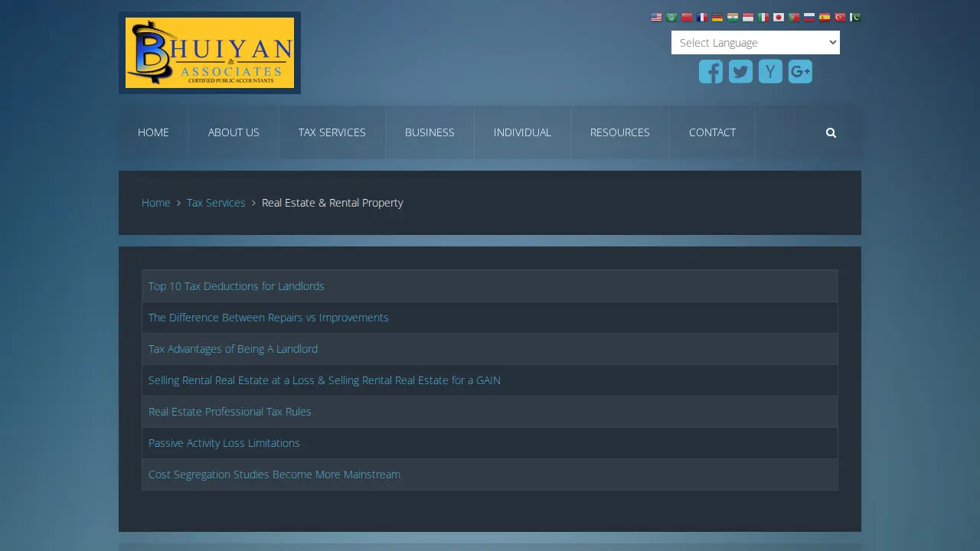This screenshot has width=980, height=551.
Task: Open the BUSINESS menu item
Action: 430,132
